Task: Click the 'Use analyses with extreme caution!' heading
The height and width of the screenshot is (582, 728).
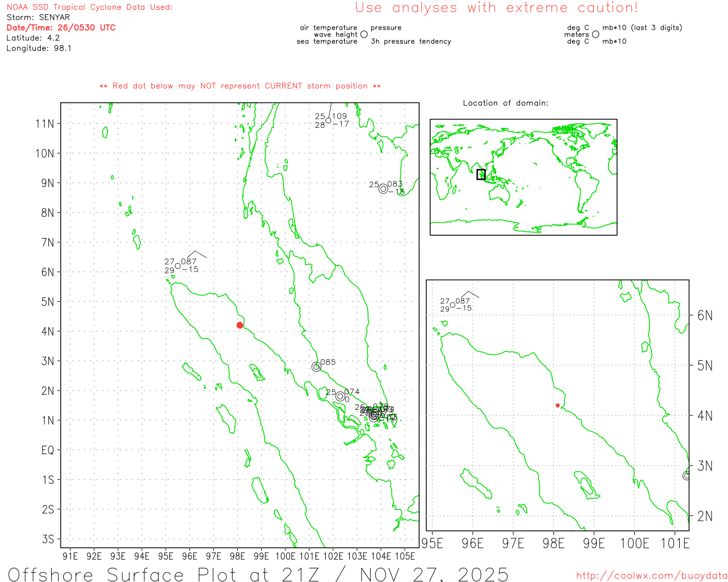Action: tap(496, 8)
